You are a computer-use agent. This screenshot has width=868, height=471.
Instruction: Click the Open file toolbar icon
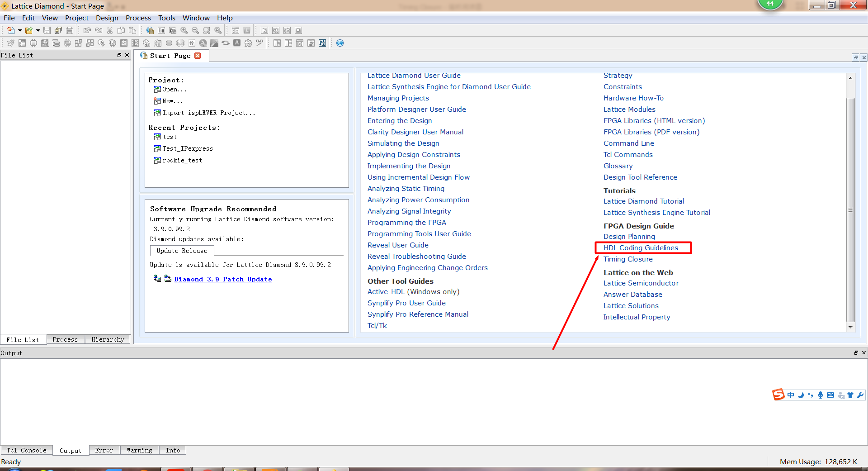(x=29, y=30)
